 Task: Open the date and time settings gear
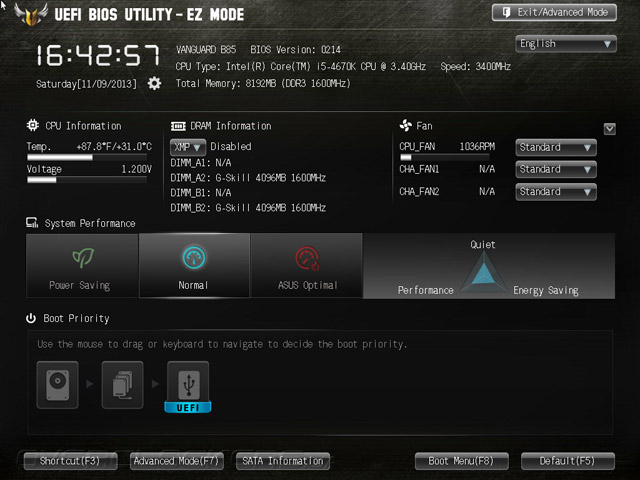pyautogui.click(x=154, y=83)
